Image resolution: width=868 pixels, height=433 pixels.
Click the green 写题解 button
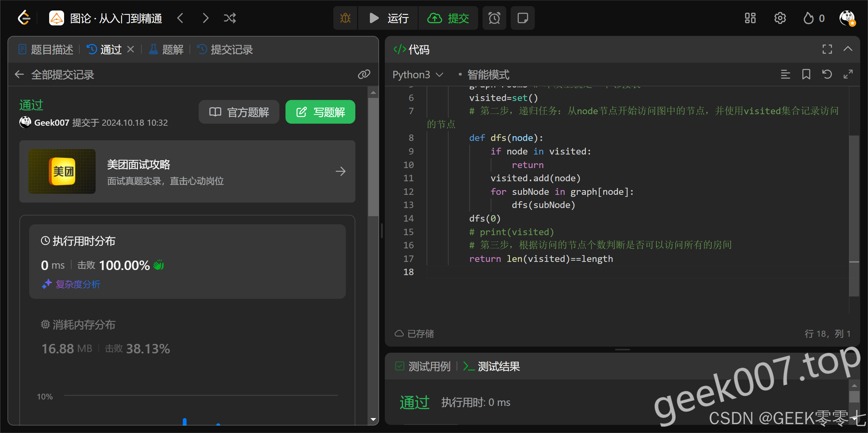pos(320,112)
